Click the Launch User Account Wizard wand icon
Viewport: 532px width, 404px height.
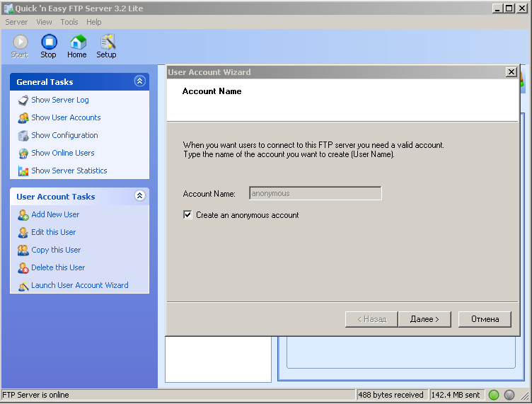[x=23, y=286]
